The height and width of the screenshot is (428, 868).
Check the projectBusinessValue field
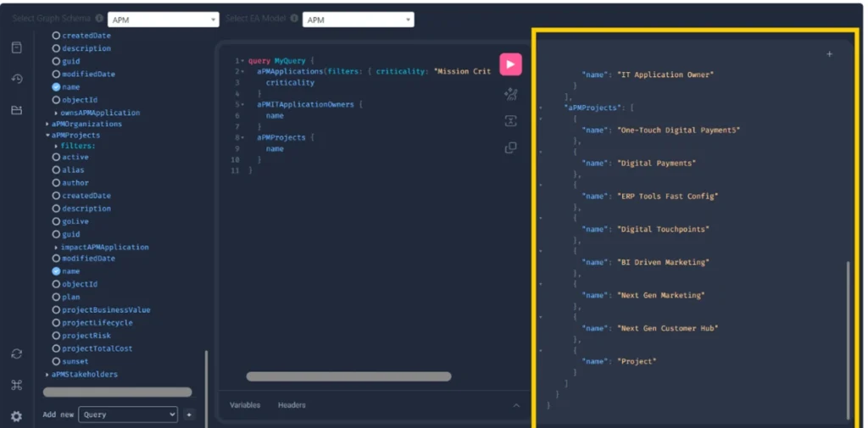[x=56, y=310]
